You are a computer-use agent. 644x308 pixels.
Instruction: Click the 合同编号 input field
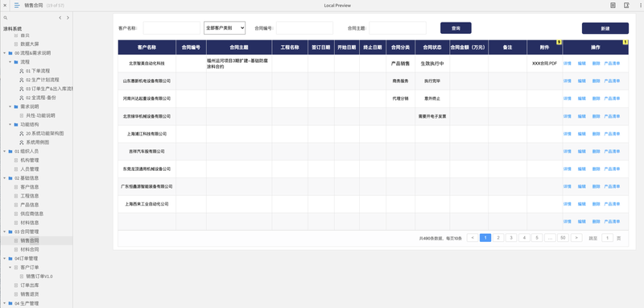coord(304,28)
